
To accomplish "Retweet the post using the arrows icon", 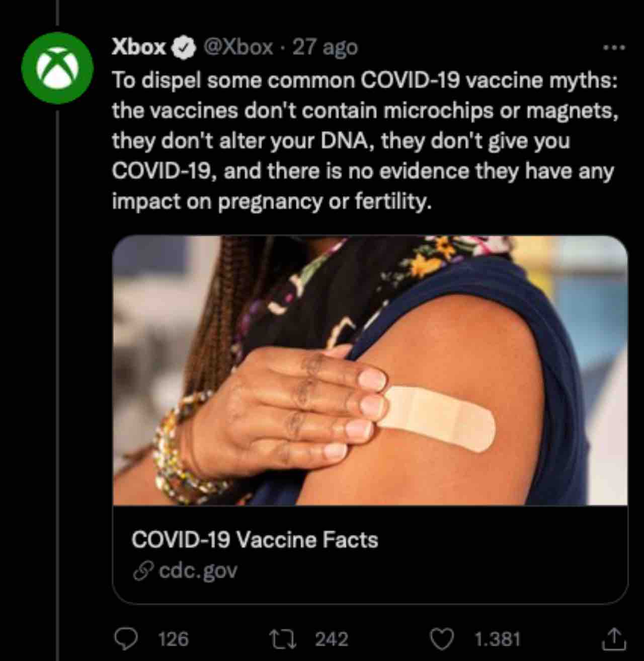I will [284, 639].
